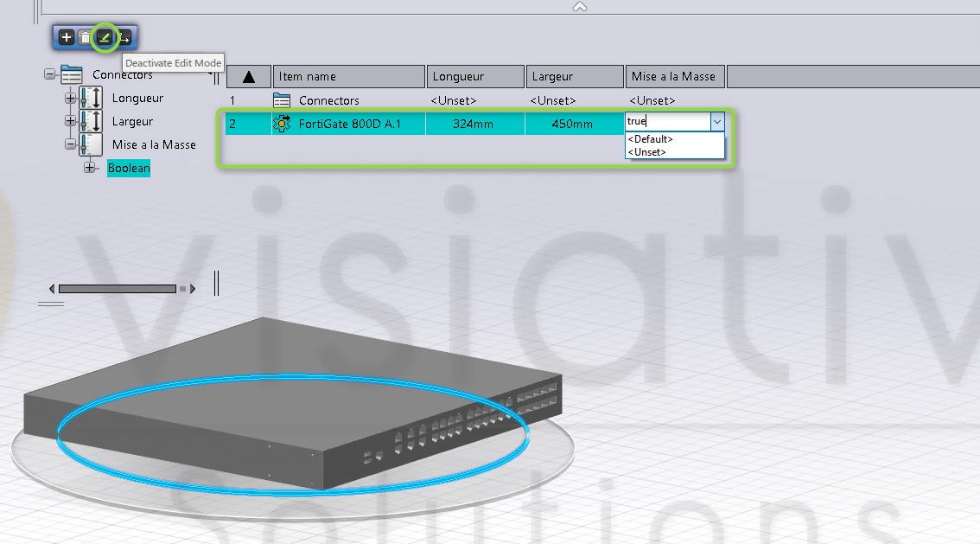The height and width of the screenshot is (544, 980).
Task: Expand the Longueur tree node
Action: [x=70, y=99]
